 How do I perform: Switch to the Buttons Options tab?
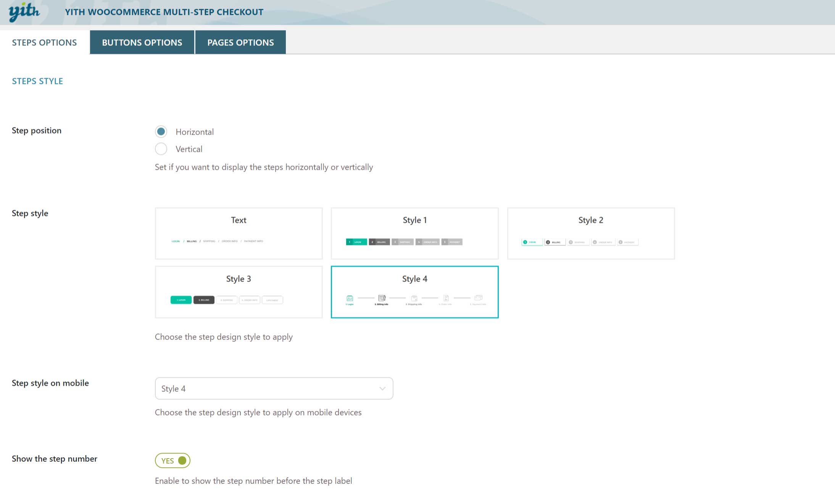[142, 42]
